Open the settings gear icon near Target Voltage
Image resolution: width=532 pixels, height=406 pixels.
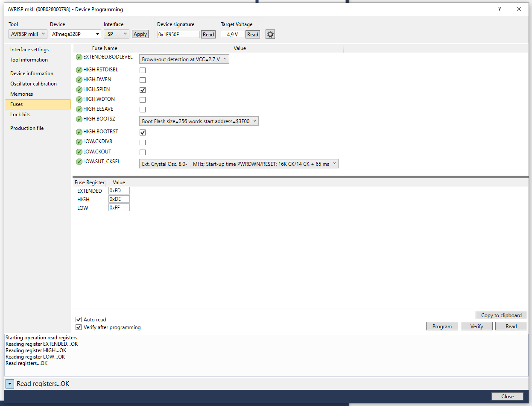(270, 34)
